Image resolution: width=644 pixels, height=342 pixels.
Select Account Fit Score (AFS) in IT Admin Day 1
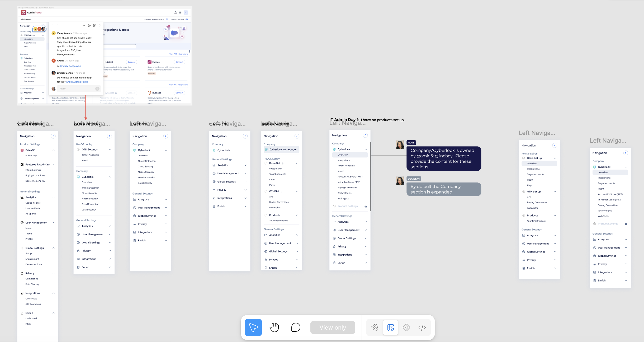tap(350, 177)
